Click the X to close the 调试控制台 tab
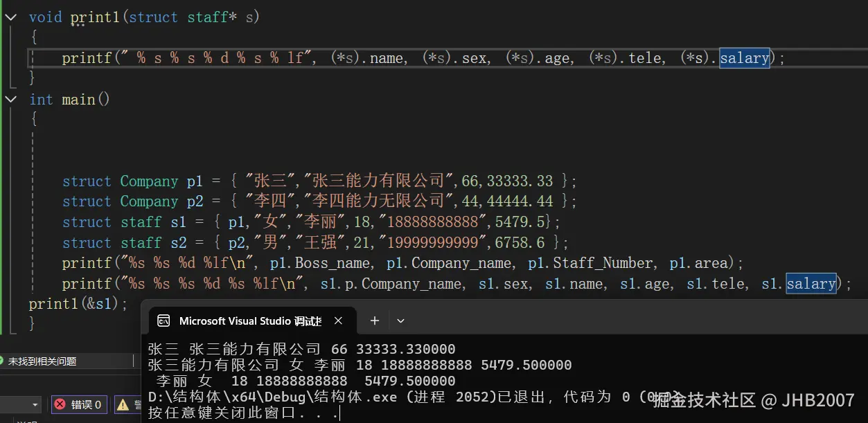This screenshot has width=868, height=423. pos(338,320)
